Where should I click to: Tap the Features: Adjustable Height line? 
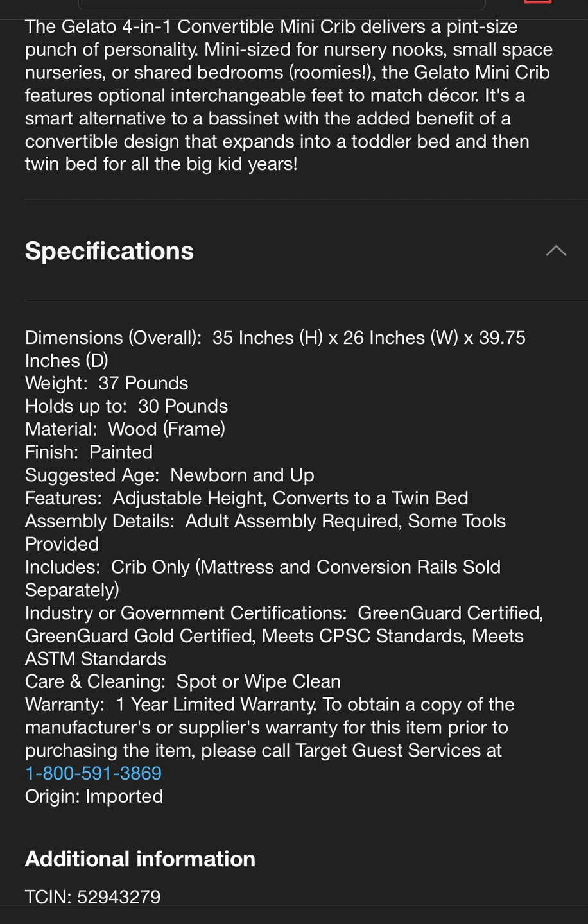click(246, 498)
